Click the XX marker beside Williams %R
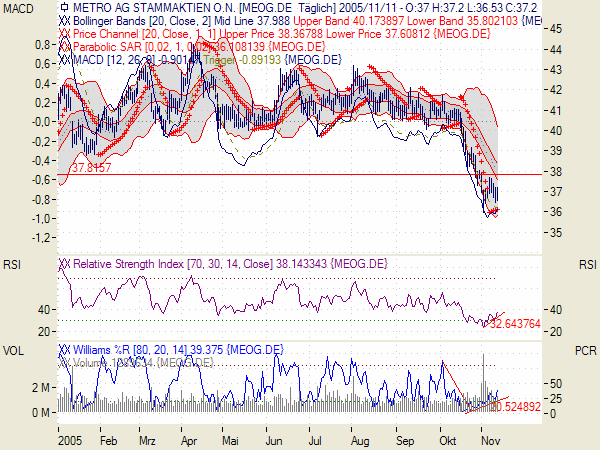 click(x=65, y=349)
